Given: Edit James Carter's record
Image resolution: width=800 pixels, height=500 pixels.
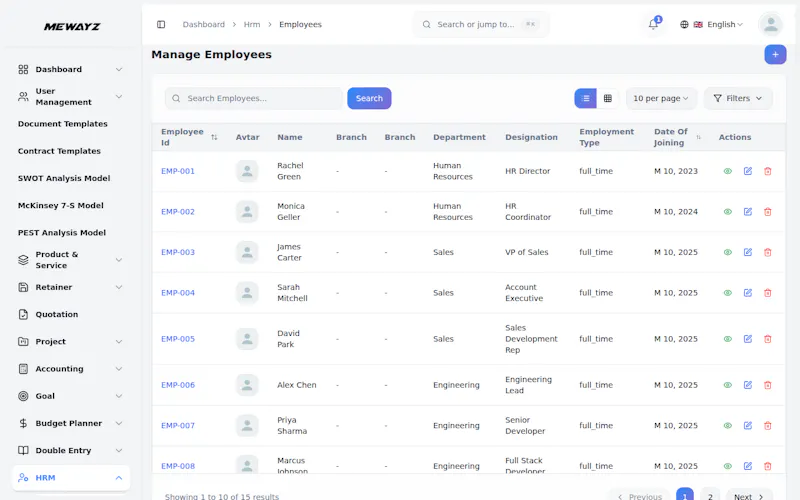Looking at the screenshot, I should [747, 253].
